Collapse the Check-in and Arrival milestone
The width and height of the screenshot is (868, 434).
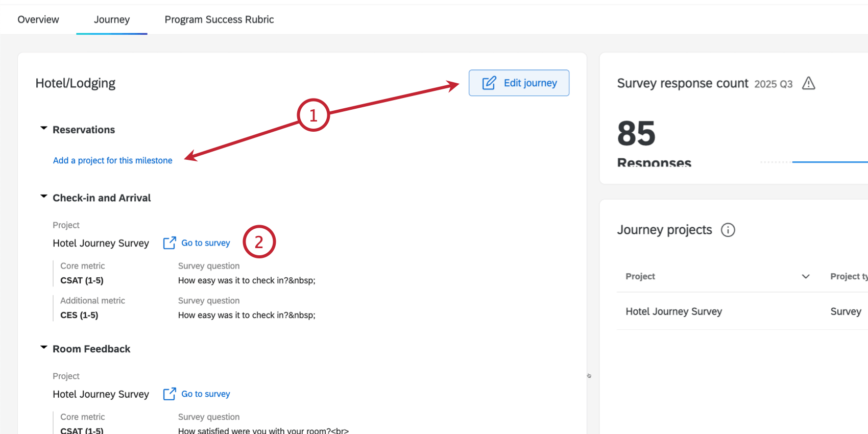[x=44, y=197]
